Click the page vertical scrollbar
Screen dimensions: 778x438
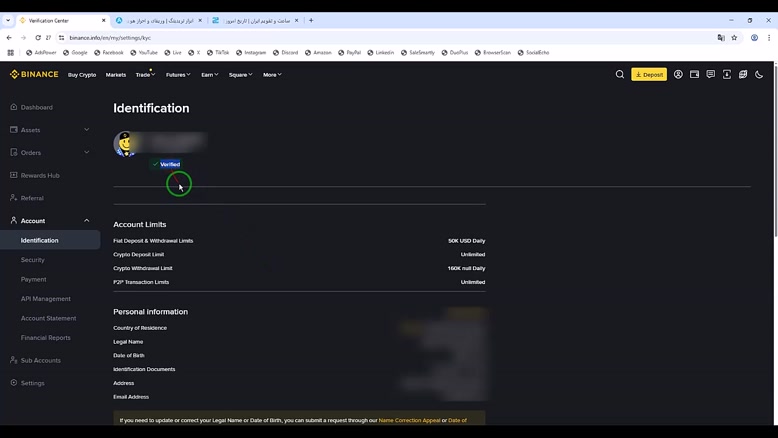click(x=774, y=150)
